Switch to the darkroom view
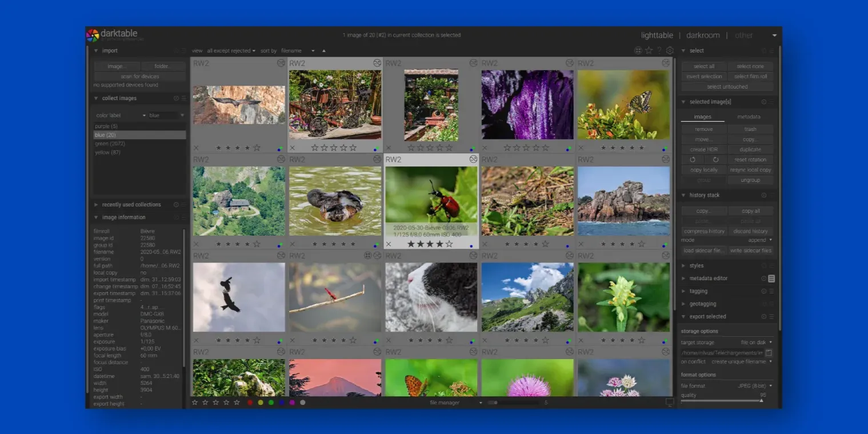This screenshot has height=434, width=868. tap(702, 35)
